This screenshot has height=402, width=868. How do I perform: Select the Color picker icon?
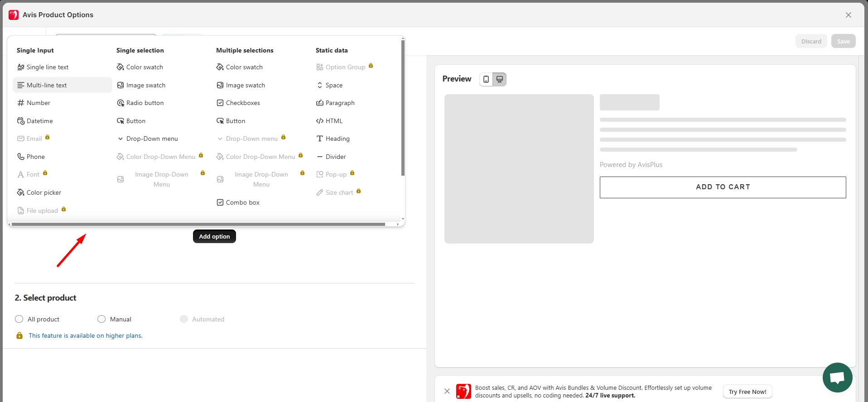(x=21, y=192)
